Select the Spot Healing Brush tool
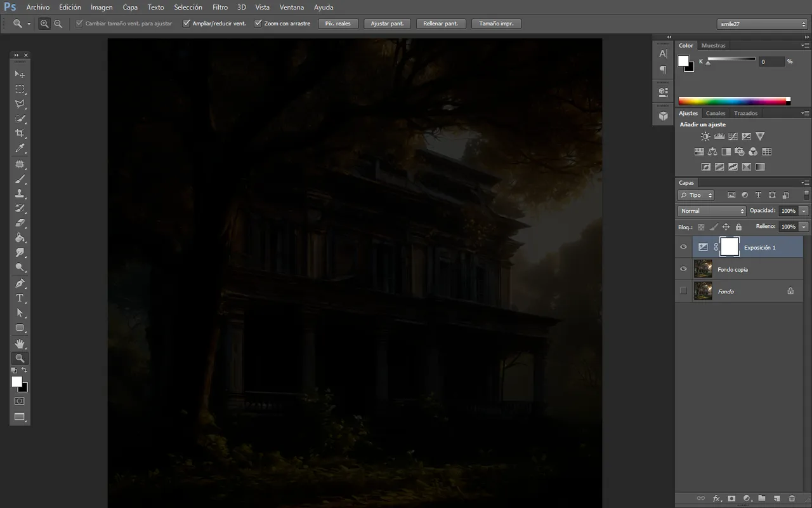 [x=20, y=165]
